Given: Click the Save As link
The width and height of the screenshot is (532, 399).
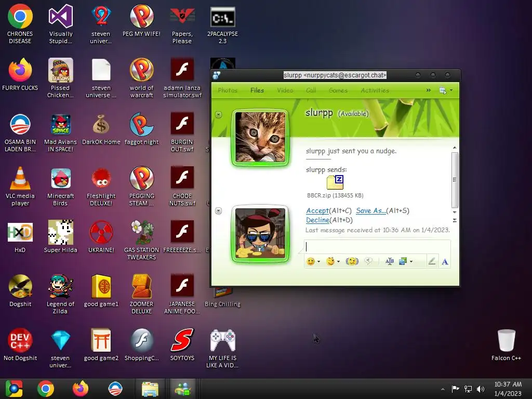Looking at the screenshot, I should coord(371,211).
